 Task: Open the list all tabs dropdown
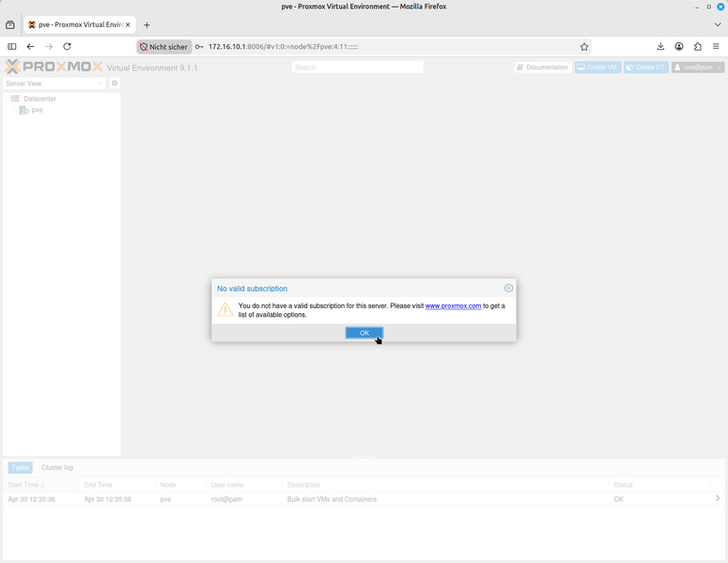pyautogui.click(x=718, y=24)
